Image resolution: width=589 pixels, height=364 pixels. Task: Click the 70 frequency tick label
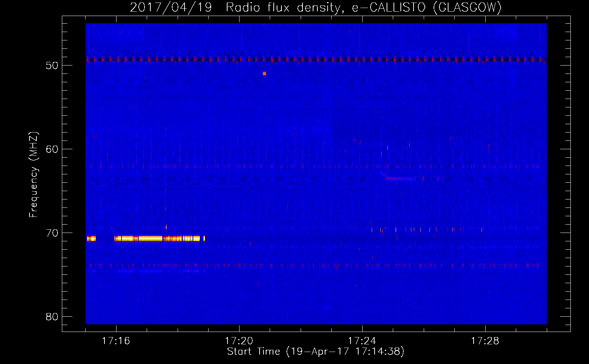coord(52,233)
